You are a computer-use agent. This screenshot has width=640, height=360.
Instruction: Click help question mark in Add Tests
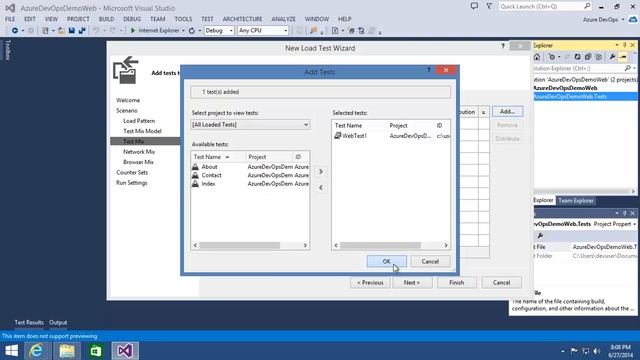(429, 70)
